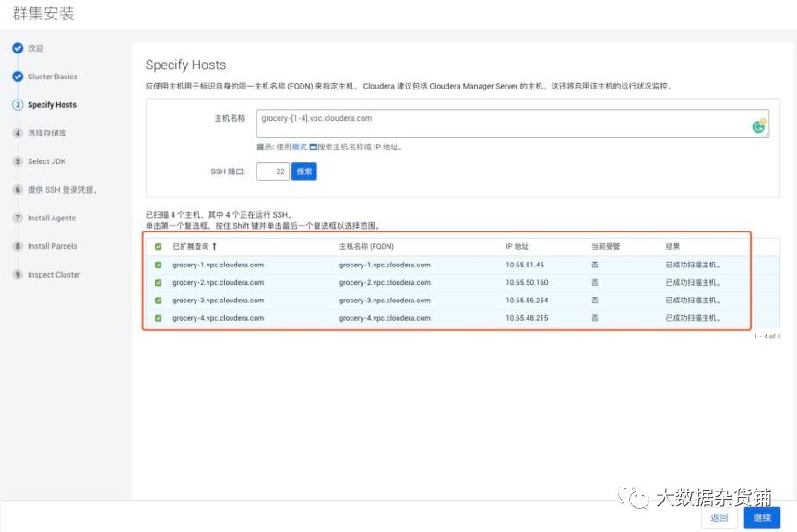Screen dimensions: 797x532
Task: Click IP address 10.65.51.45
Action: pyautogui.click(x=525, y=265)
